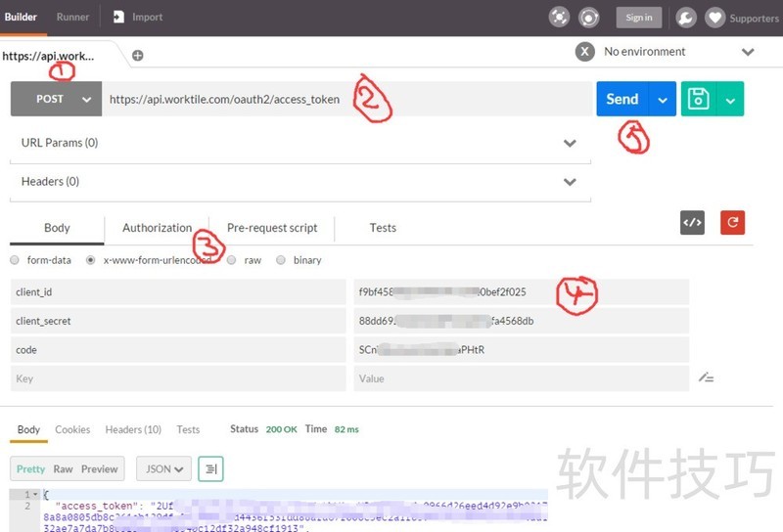
Task: Reset request with red refresh icon
Action: click(732, 223)
